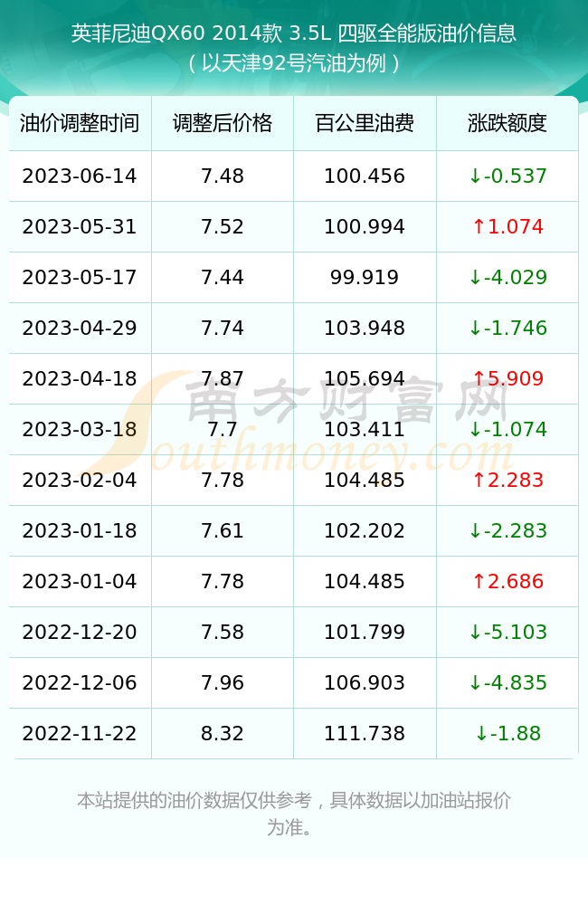This screenshot has width=588, height=905.
Task: Click the 调整后价格 column header
Action: [x=223, y=123]
